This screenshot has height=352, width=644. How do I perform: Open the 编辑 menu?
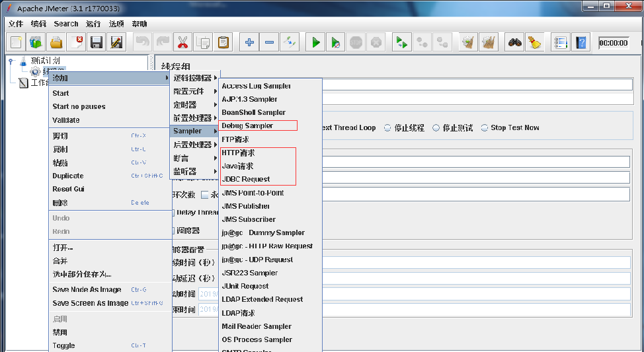38,24
